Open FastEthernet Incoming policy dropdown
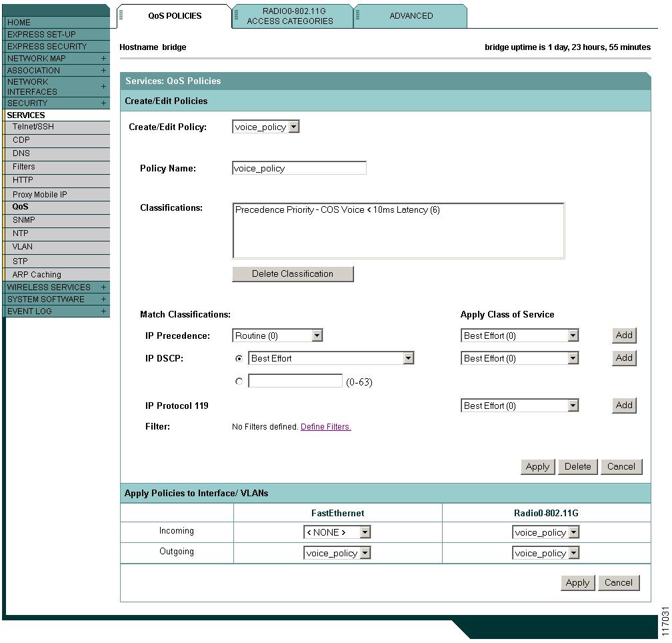This screenshot has width=672, height=643. click(x=337, y=532)
